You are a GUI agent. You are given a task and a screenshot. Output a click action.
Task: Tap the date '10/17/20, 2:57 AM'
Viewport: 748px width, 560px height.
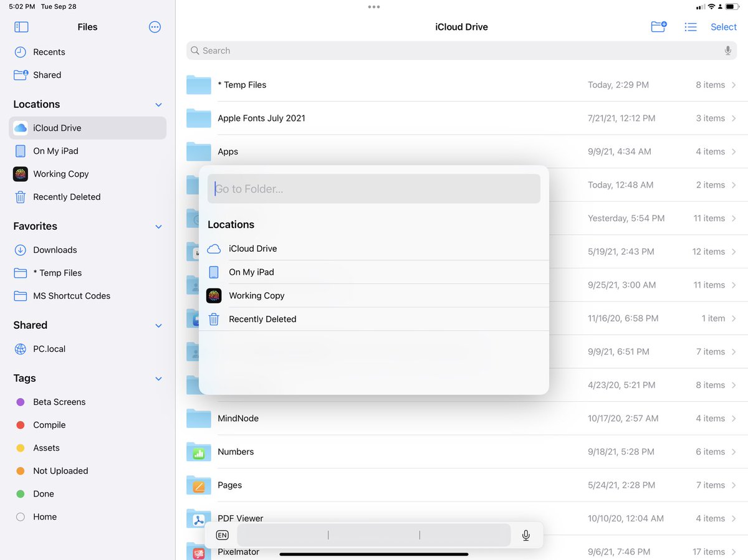[x=623, y=419]
